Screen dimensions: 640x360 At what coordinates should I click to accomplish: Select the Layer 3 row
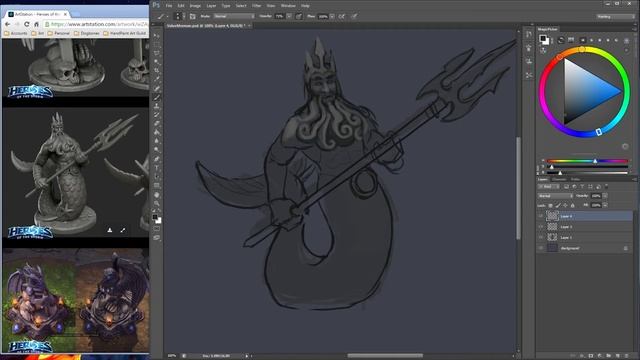point(585,227)
